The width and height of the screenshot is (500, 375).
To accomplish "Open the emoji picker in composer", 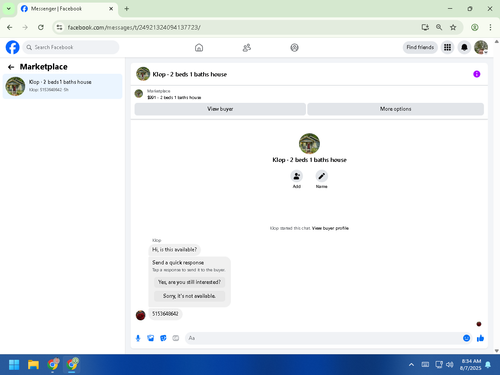I will [x=466, y=338].
